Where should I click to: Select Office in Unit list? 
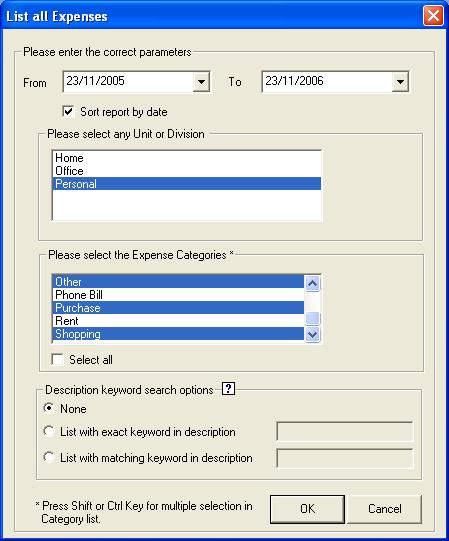click(187, 171)
